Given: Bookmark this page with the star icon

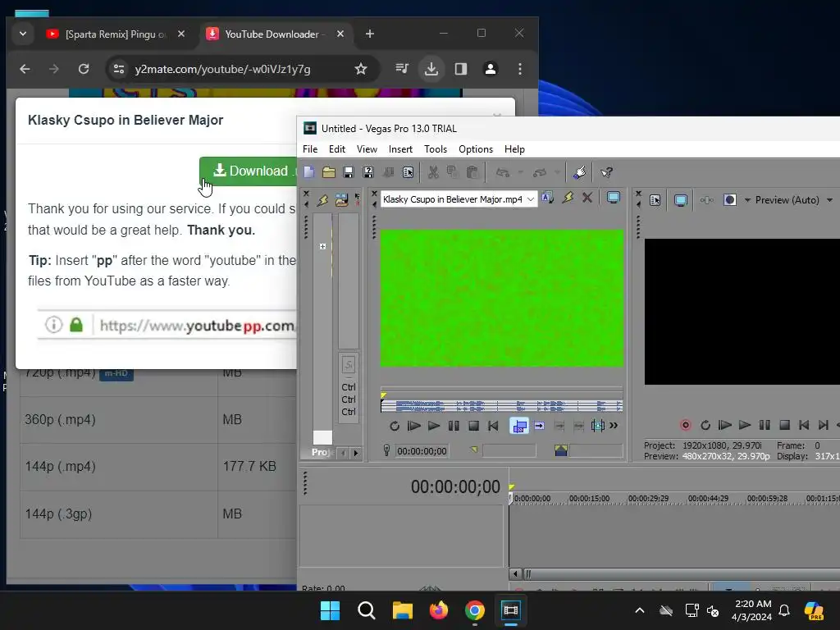Looking at the screenshot, I should pyautogui.click(x=361, y=69).
